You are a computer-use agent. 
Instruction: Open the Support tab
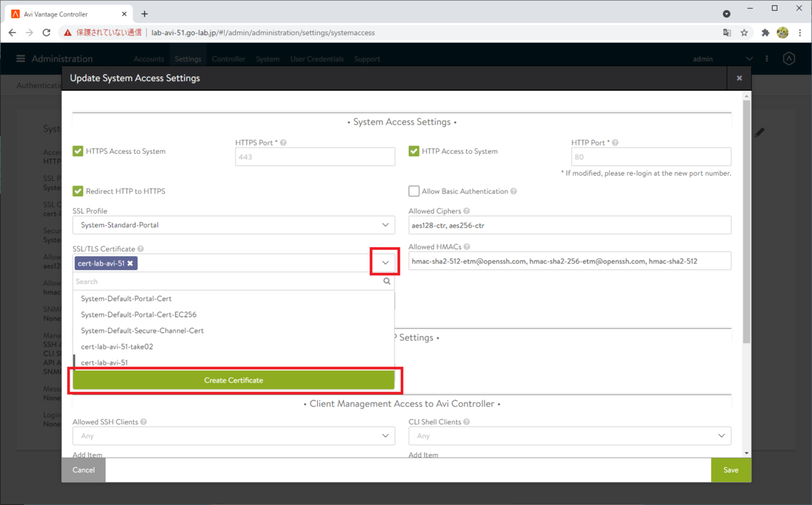click(367, 59)
